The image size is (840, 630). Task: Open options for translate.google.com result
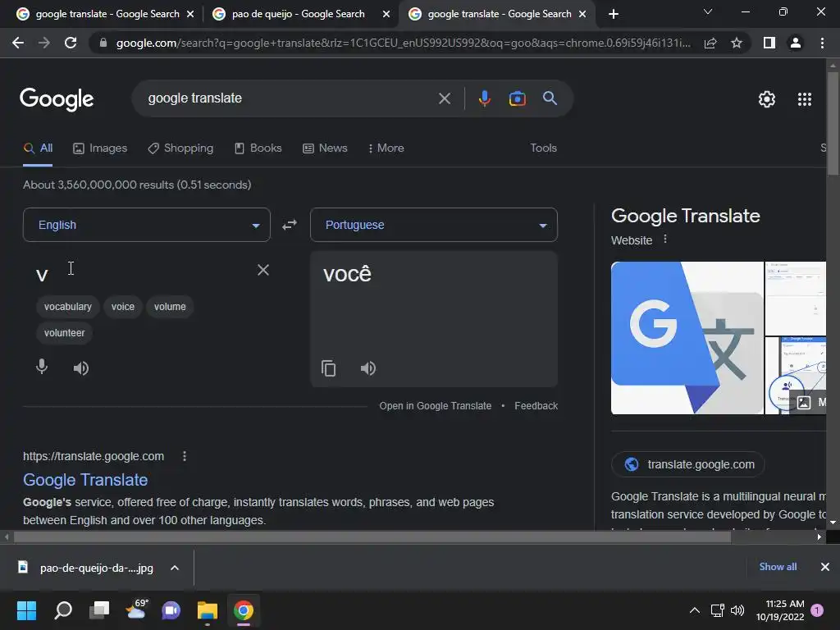185,456
